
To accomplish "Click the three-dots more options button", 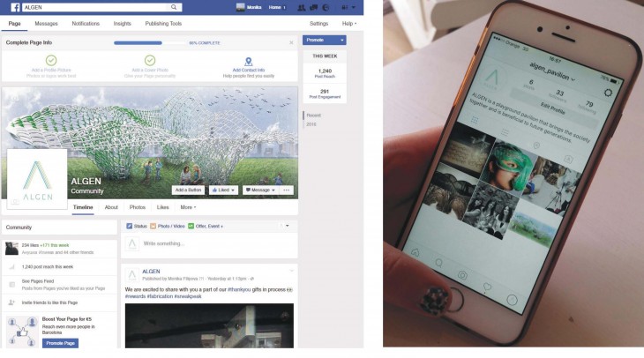I will pos(286,190).
